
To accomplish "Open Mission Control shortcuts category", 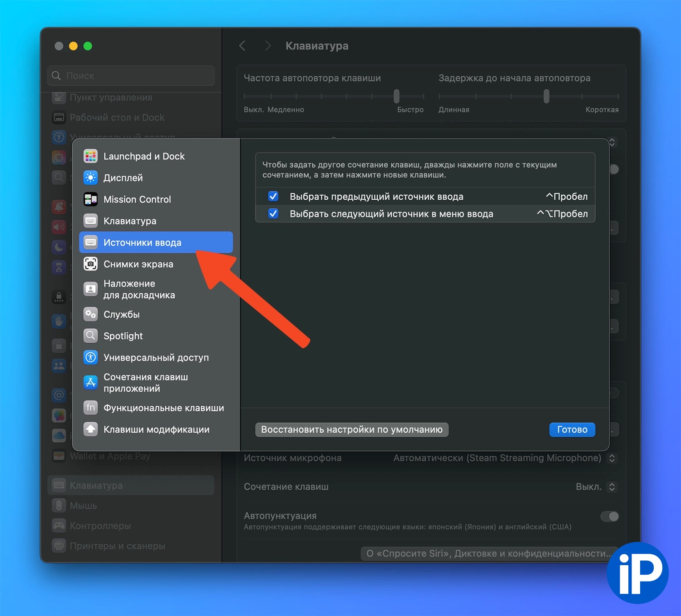I will (156, 199).
